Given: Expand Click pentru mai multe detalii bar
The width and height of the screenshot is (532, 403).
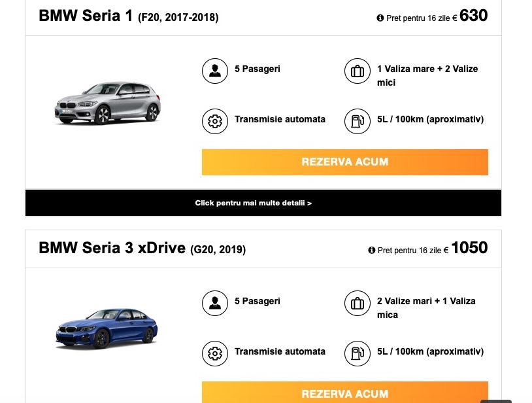Looking at the screenshot, I should [263, 203].
